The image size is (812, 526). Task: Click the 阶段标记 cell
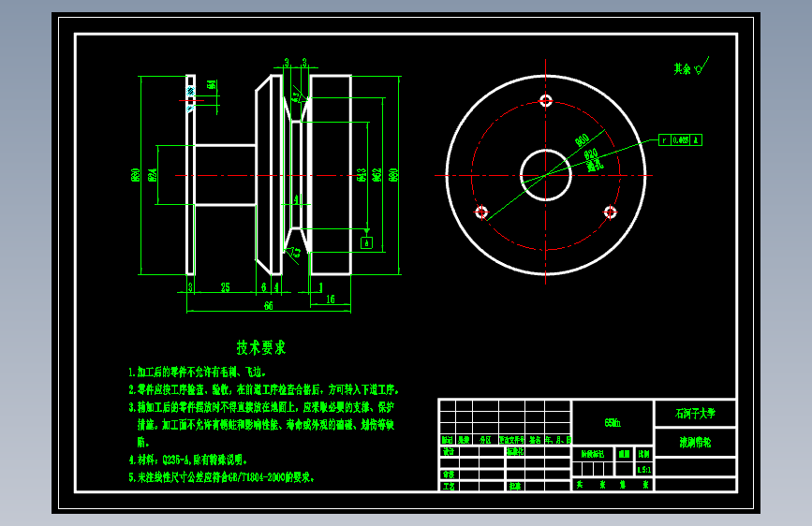(593, 454)
